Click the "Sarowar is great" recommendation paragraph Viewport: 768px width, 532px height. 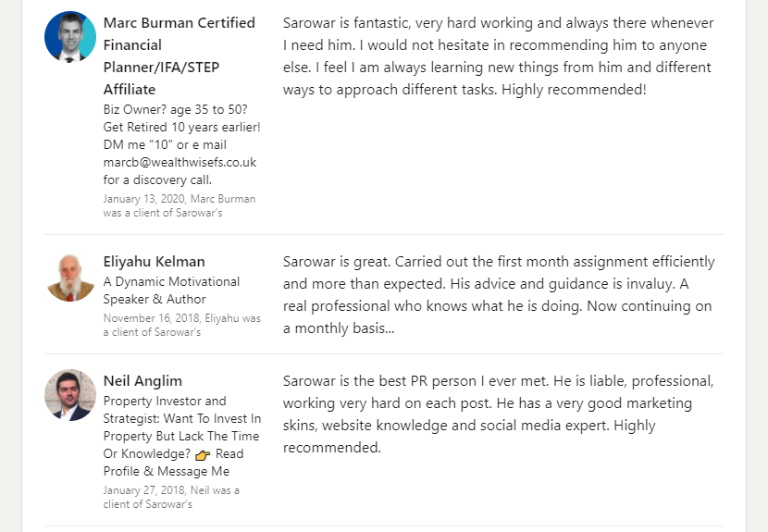point(498,295)
